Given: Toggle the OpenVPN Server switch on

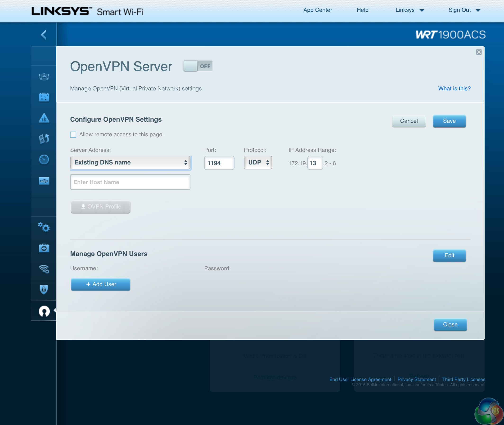Looking at the screenshot, I should point(198,66).
